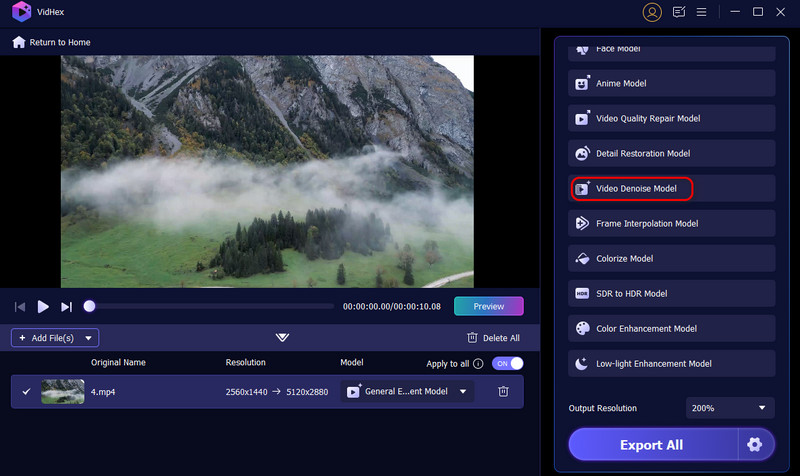The height and width of the screenshot is (476, 800).
Task: Click the Original Name column header
Action: [118, 363]
